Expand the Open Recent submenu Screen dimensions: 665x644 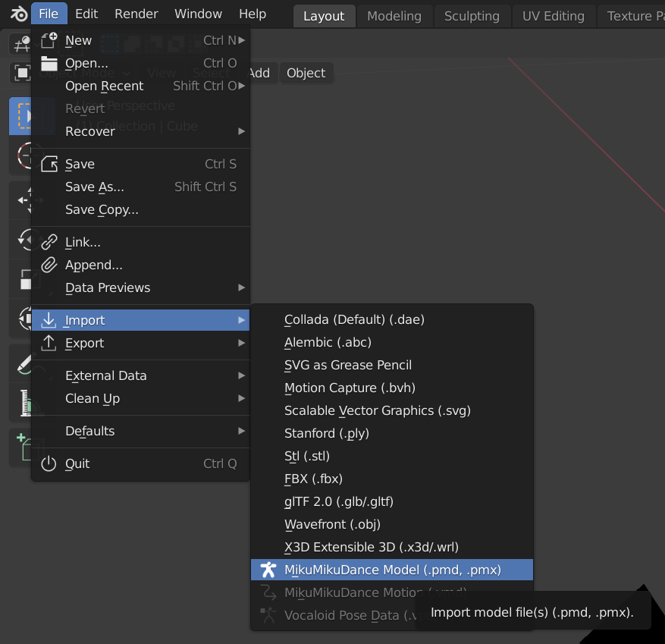(242, 86)
